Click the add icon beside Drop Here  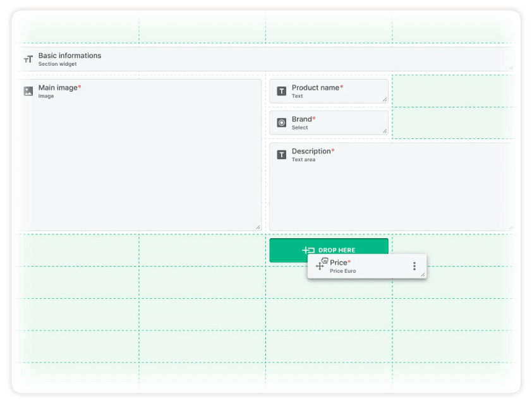pos(308,250)
